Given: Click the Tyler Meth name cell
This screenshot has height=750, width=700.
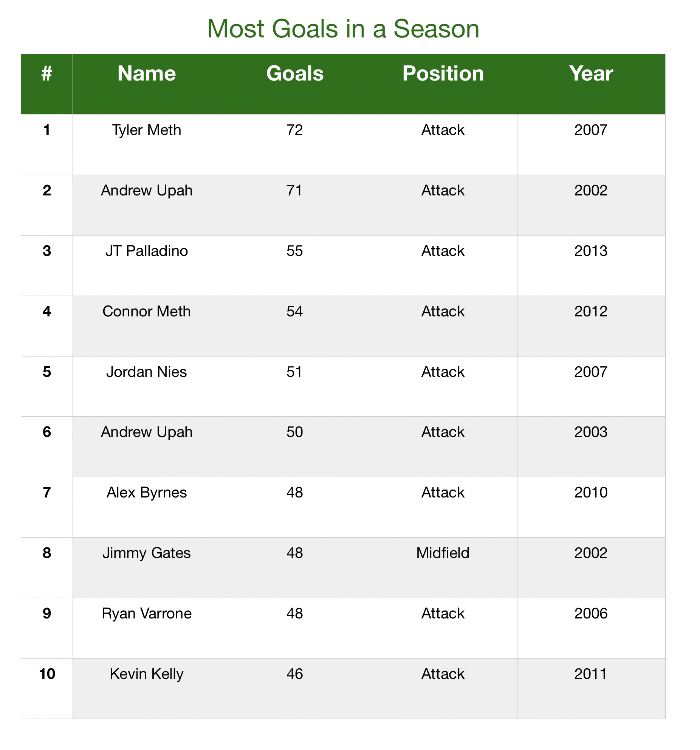Looking at the screenshot, I should [x=147, y=144].
